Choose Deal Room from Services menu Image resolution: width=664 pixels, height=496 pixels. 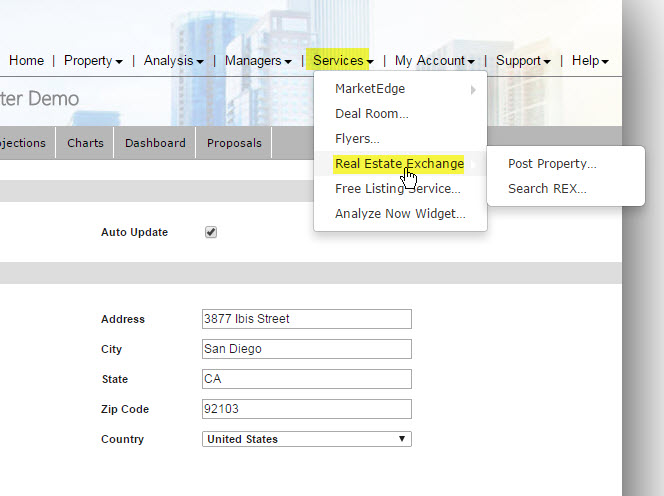[371, 114]
